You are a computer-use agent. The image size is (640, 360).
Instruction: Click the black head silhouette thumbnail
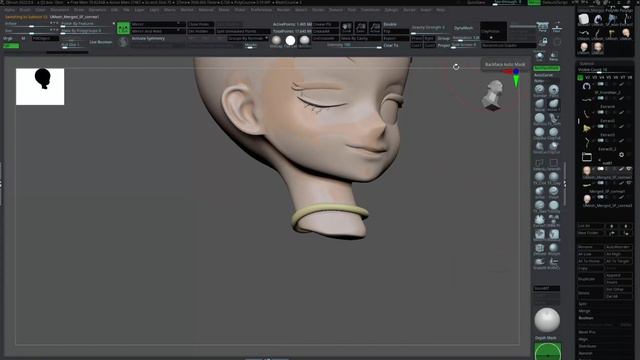40,87
